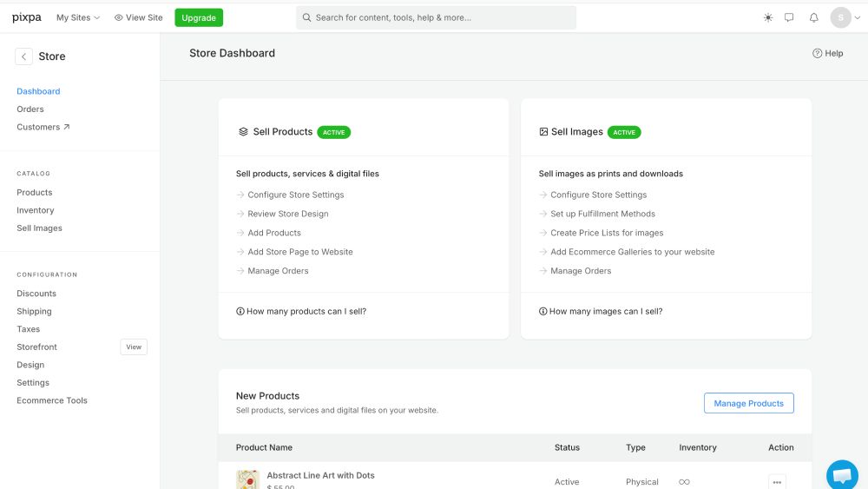This screenshot has width=868, height=489.
Task: Open Orders in the sidebar
Action: pos(30,109)
